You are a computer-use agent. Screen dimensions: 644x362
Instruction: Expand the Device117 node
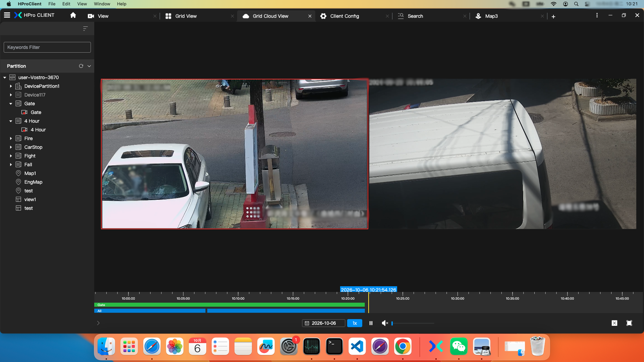click(x=11, y=95)
